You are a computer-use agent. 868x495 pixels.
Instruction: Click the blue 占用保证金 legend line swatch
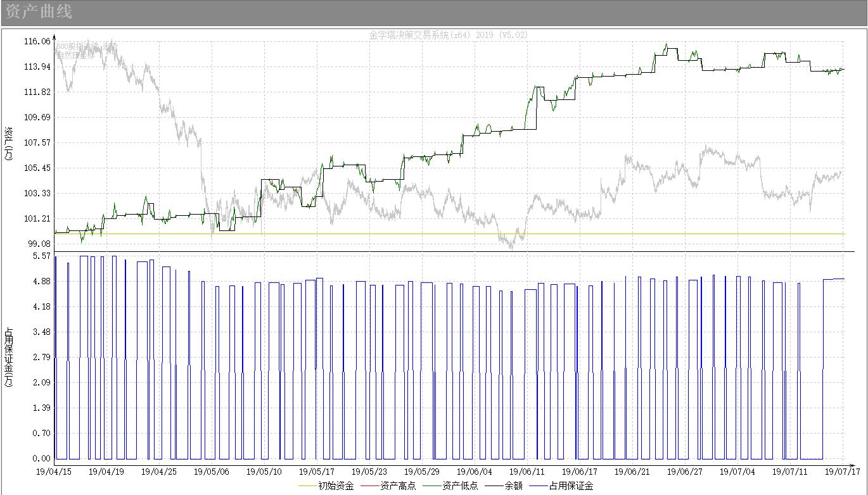537,486
